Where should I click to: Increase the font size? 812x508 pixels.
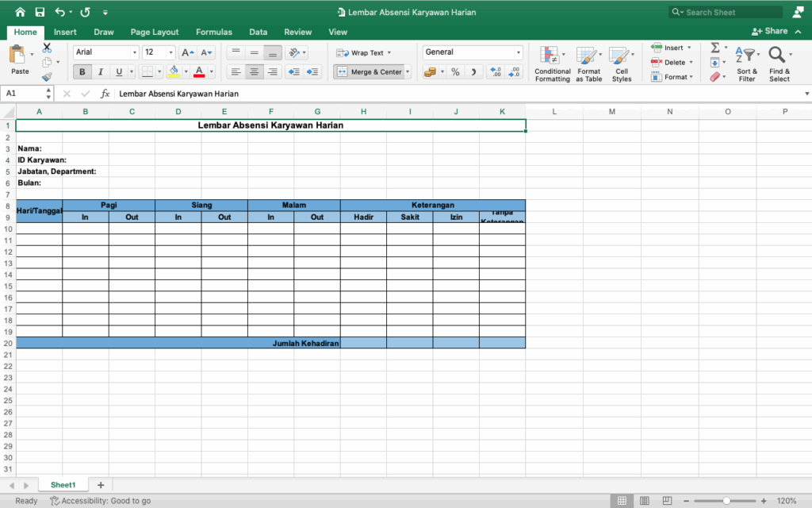pos(187,52)
